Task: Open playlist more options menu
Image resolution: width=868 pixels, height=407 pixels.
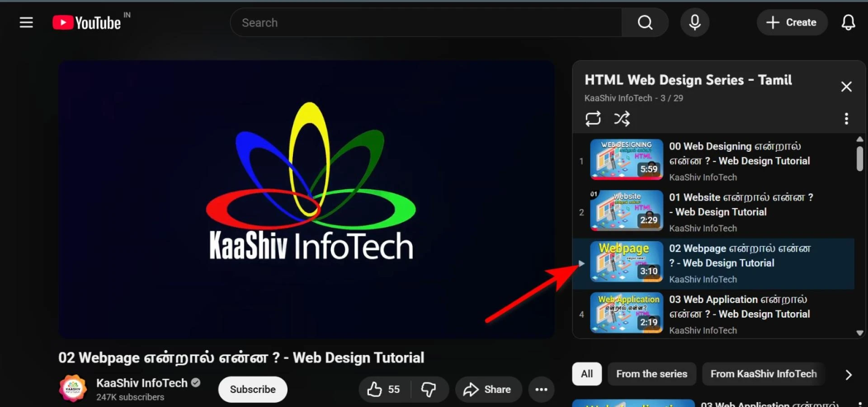Action: [846, 119]
